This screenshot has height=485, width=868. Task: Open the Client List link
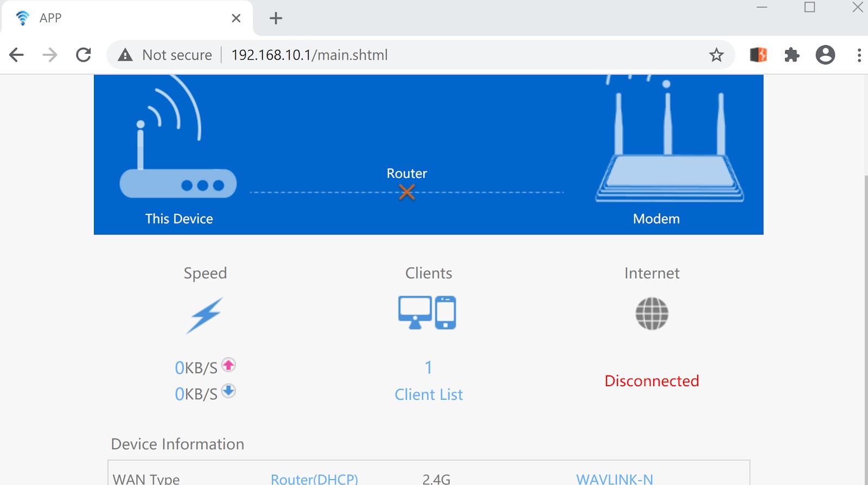pyautogui.click(x=429, y=394)
